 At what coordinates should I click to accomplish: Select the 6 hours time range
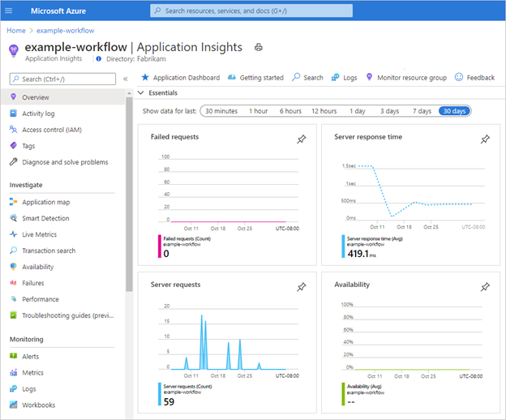tap(290, 111)
